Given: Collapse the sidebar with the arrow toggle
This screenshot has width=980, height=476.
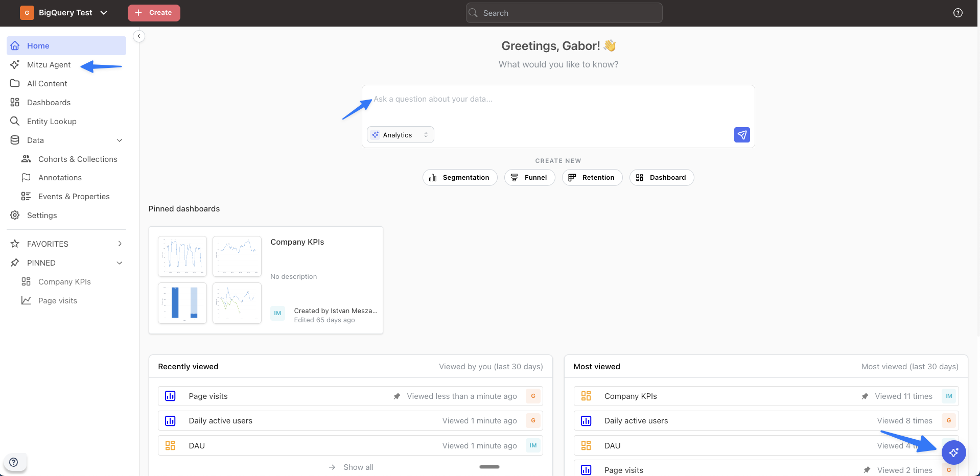Looking at the screenshot, I should coord(139,36).
